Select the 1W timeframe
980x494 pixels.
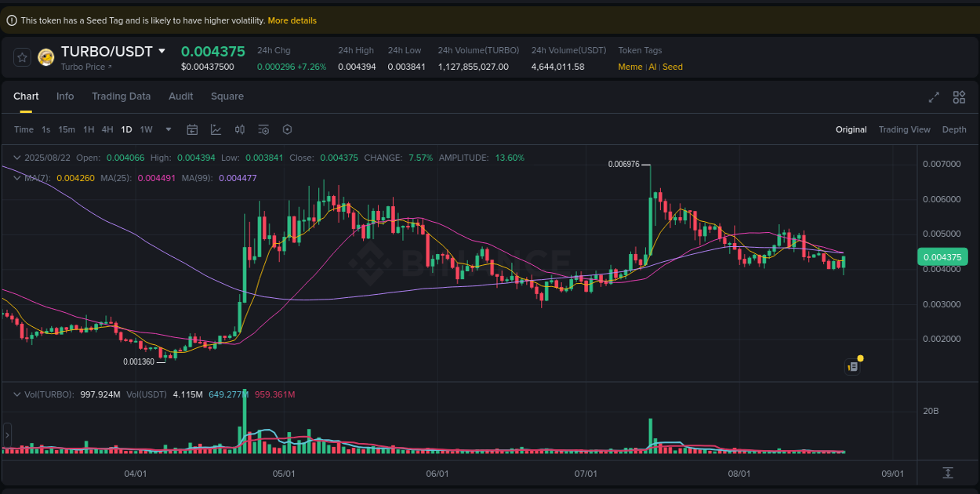146,129
